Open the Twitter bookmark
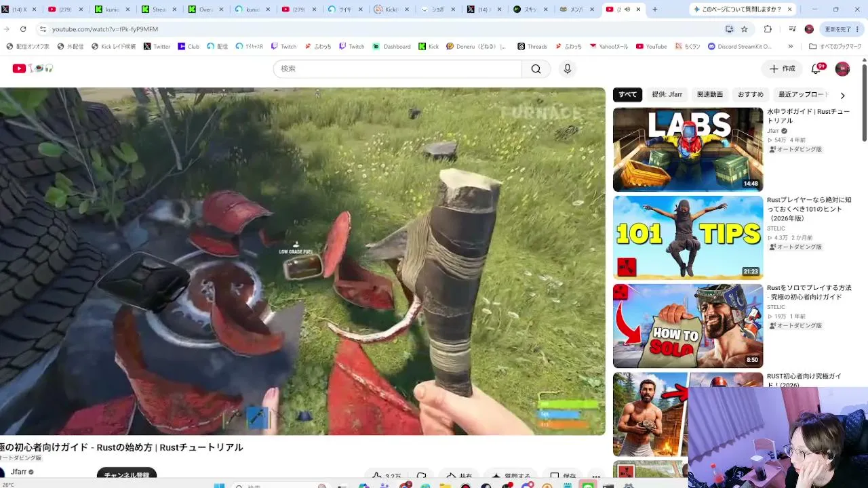868x488 pixels. point(157,47)
